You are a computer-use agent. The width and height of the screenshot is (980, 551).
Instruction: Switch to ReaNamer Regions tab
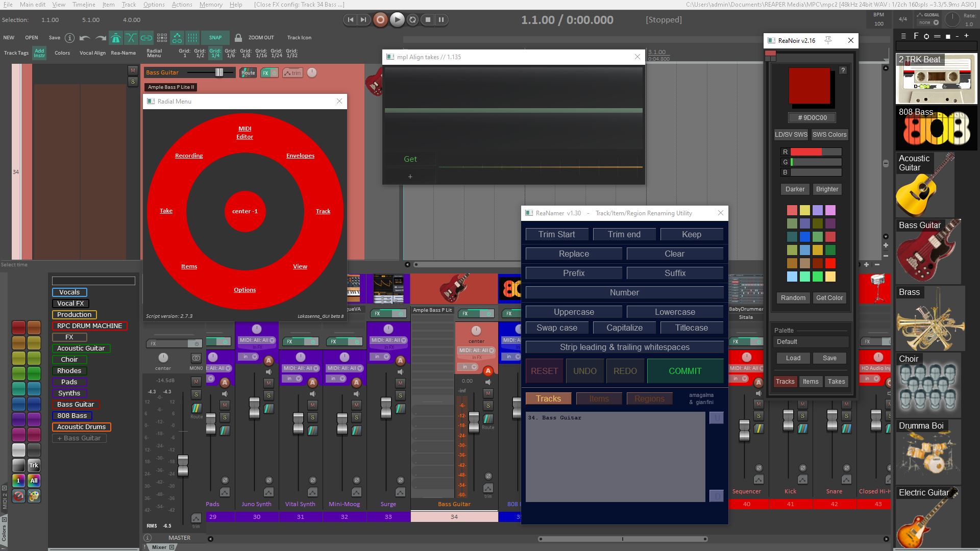pos(649,399)
